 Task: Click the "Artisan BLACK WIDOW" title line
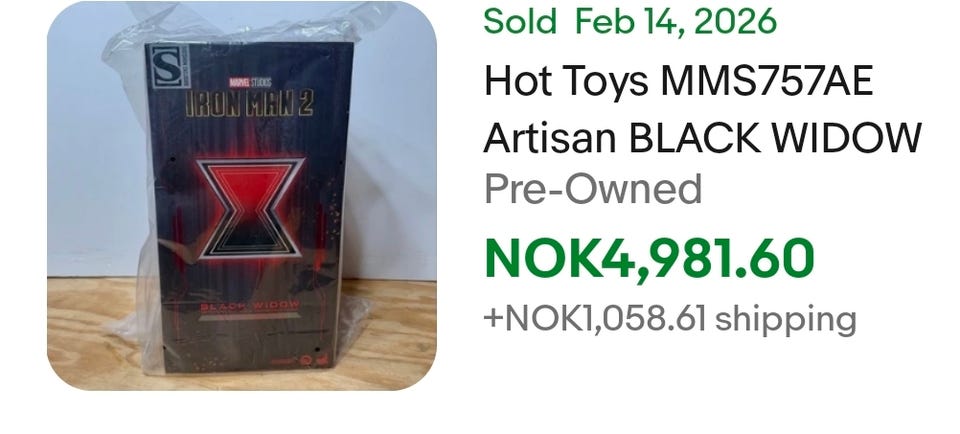click(701, 137)
